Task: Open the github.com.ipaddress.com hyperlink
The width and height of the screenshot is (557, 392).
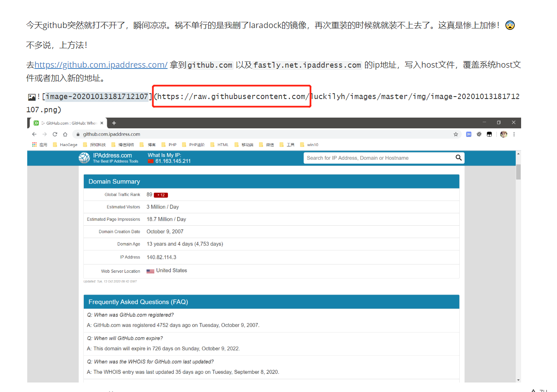Action: [x=101, y=65]
